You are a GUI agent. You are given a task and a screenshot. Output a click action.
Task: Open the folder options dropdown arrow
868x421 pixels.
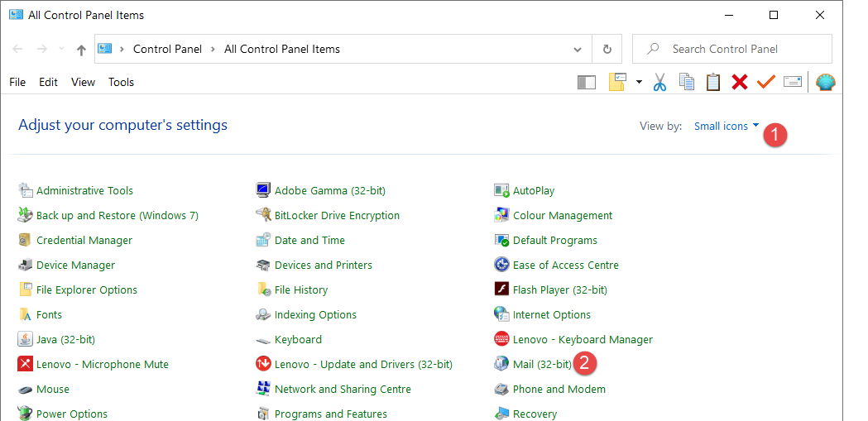[639, 82]
